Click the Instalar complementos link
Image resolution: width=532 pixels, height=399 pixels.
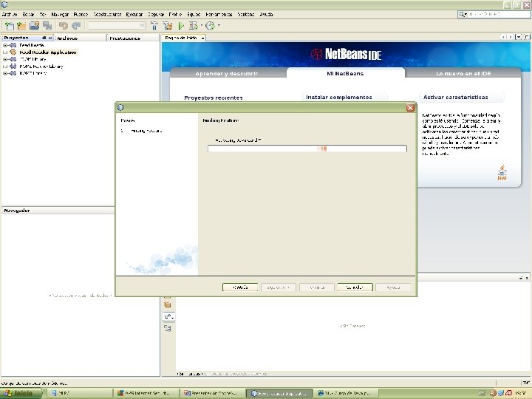[x=339, y=97]
